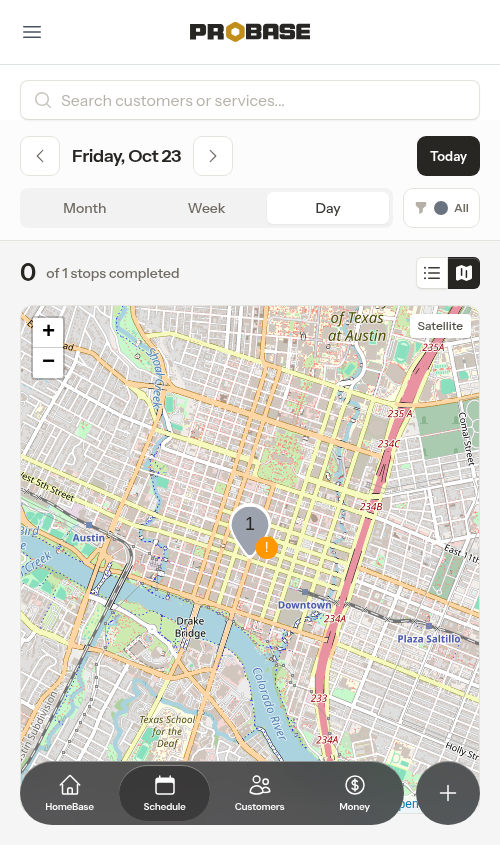This screenshot has width=500, height=845.
Task: Open HomeBase in bottom navigation
Action: coord(70,793)
